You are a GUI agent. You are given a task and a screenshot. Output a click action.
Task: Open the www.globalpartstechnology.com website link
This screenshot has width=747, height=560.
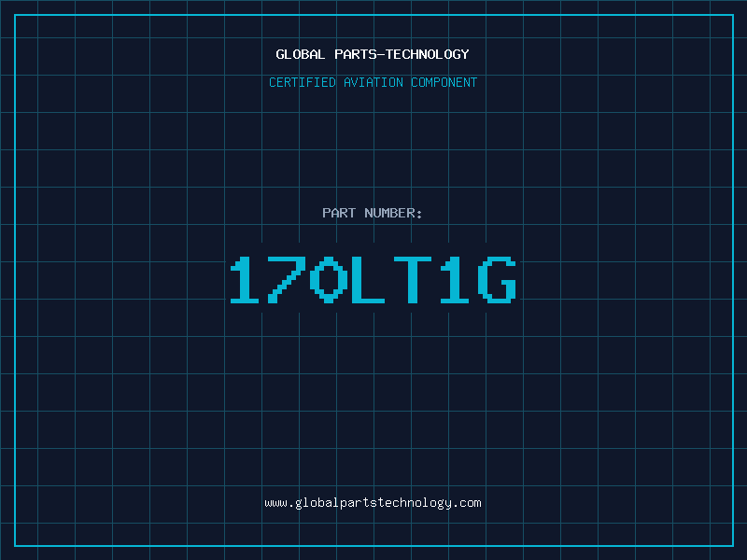373,503
